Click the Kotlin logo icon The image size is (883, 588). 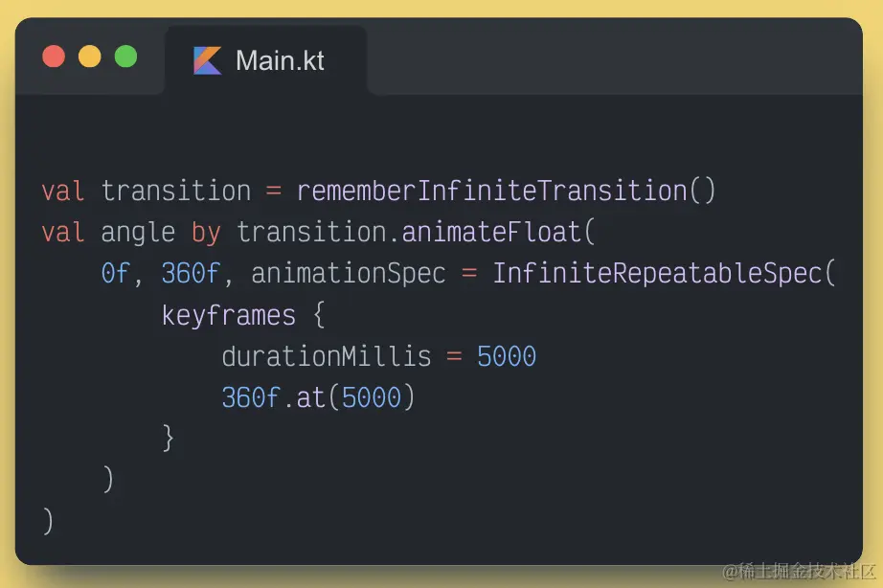click(x=207, y=60)
